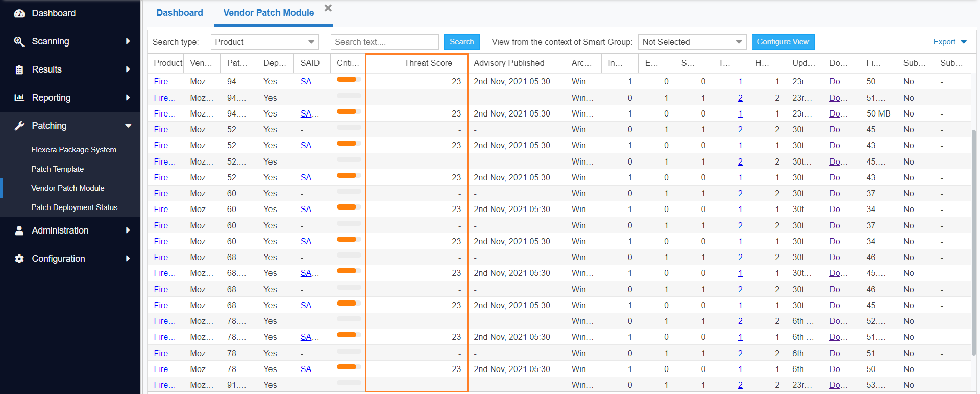The height and width of the screenshot is (394, 980).
Task: Open the Smart Group context dropdown
Action: (x=692, y=42)
